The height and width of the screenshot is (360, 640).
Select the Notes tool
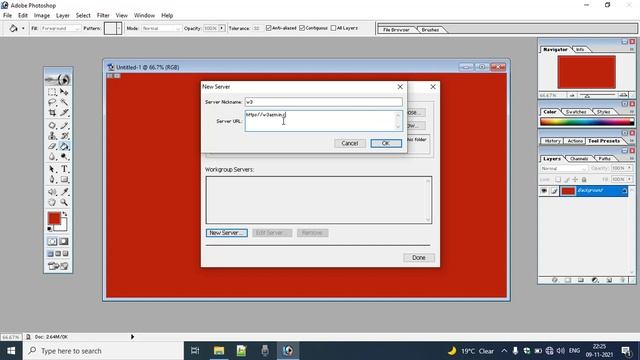point(52,192)
